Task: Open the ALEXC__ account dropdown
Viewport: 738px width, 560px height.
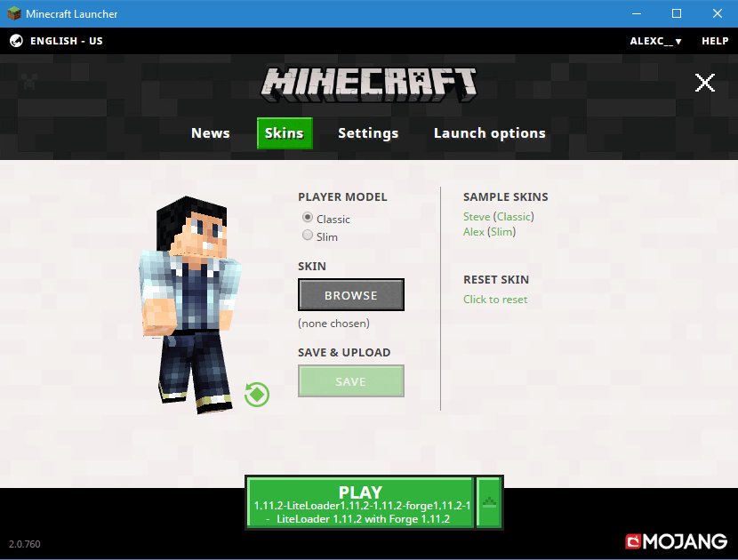Action: pos(655,41)
